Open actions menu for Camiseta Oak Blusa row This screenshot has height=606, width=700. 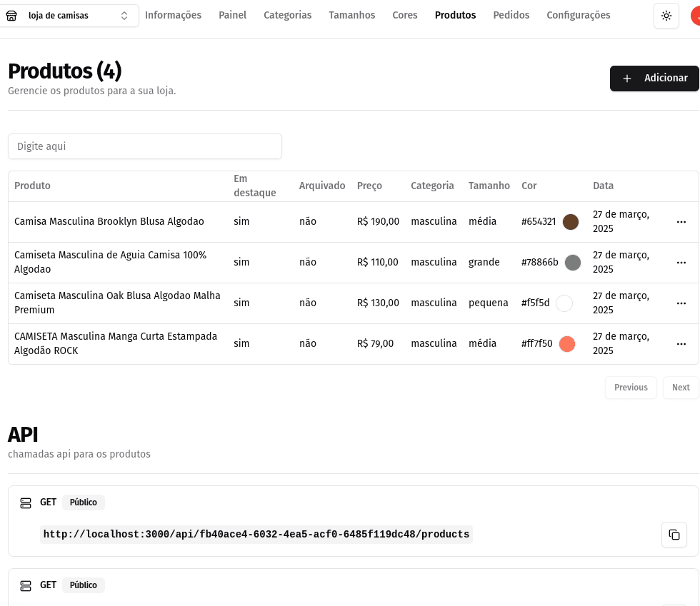(x=681, y=303)
